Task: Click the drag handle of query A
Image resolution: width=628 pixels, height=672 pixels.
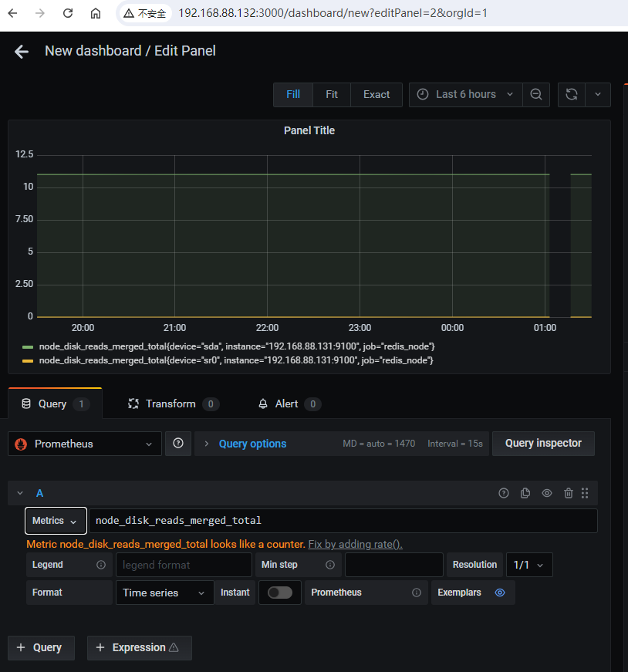Action: pyautogui.click(x=585, y=493)
